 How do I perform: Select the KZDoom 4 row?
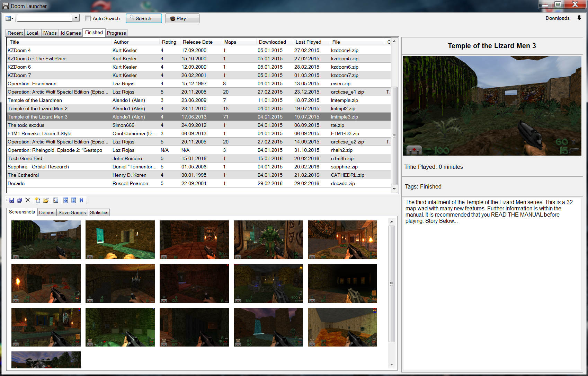(x=199, y=50)
